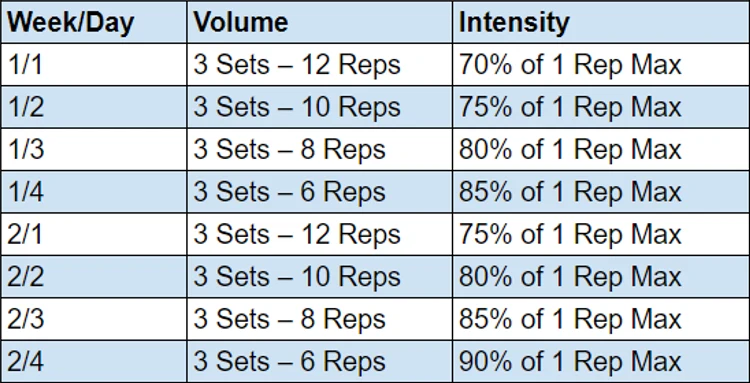Click the volume cell in row 1/1
The height and width of the screenshot is (383, 750).
[x=320, y=65]
